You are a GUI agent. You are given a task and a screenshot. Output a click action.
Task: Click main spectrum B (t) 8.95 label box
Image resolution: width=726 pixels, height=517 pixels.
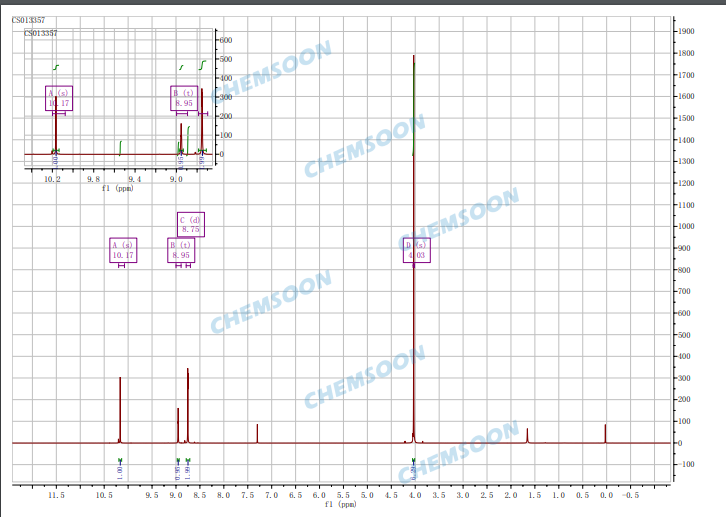click(181, 250)
